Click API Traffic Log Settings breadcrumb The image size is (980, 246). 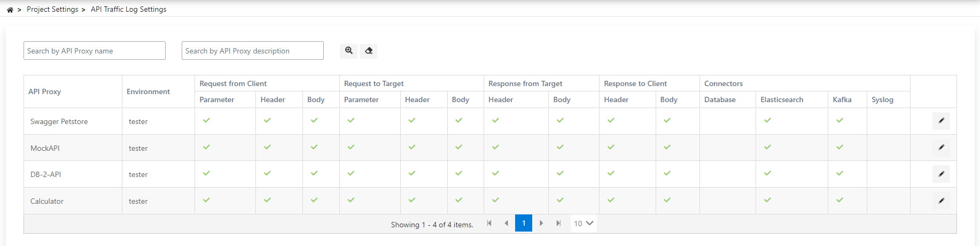128,10
